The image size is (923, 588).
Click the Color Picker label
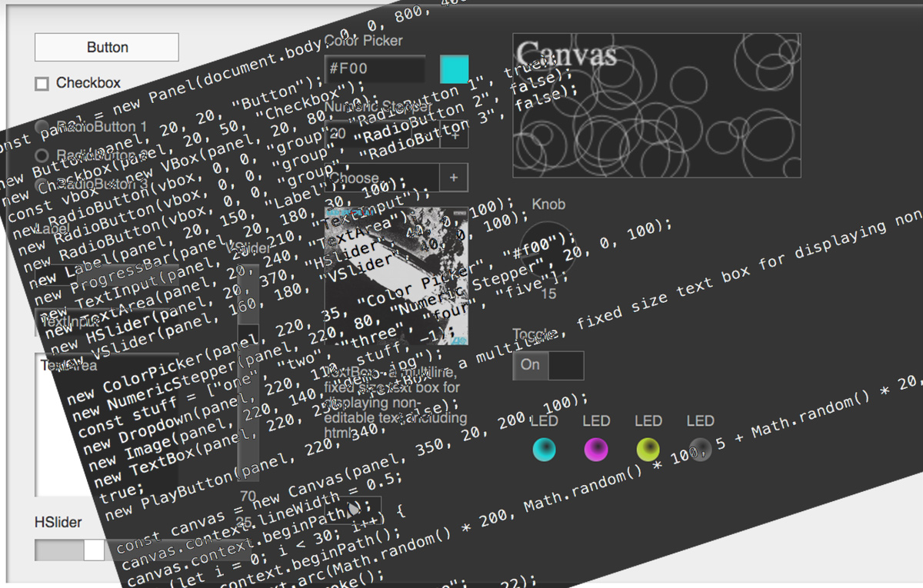click(364, 41)
